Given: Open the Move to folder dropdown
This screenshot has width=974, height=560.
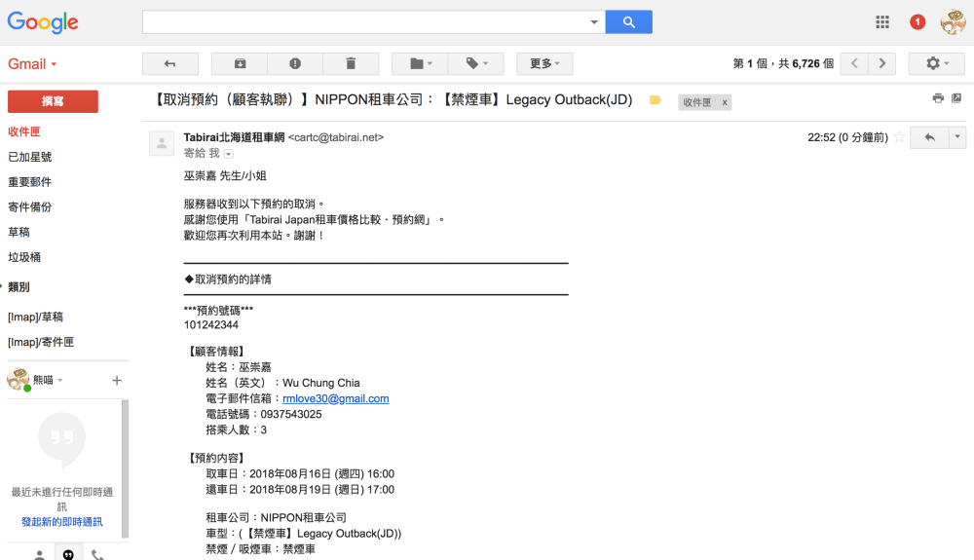Looking at the screenshot, I should [x=421, y=63].
